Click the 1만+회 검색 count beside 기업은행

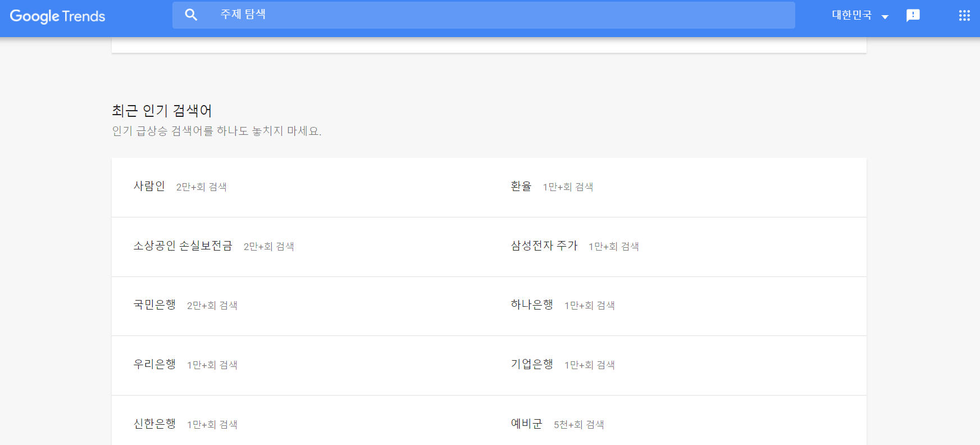click(x=590, y=365)
